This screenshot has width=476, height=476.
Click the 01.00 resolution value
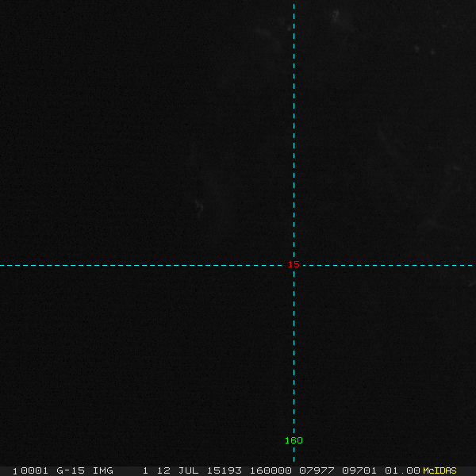point(401,470)
